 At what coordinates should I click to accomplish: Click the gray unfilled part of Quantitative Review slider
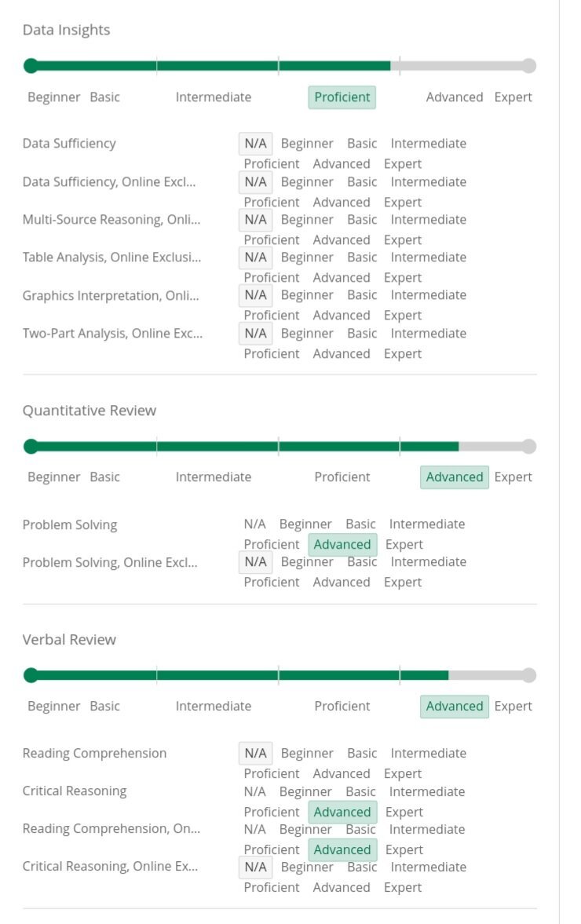tap(493, 447)
